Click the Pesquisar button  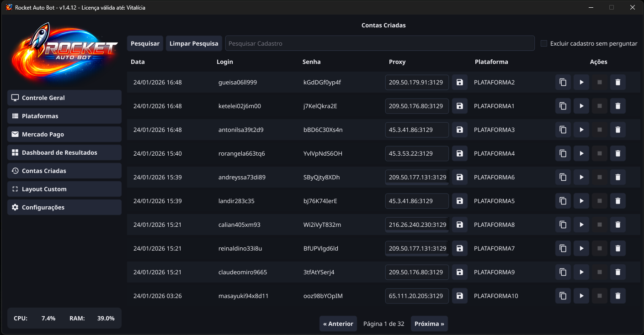pyautogui.click(x=145, y=44)
